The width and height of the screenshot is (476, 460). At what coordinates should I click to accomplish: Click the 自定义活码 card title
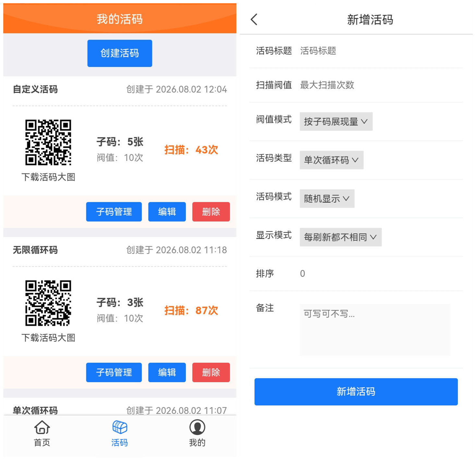coord(35,89)
